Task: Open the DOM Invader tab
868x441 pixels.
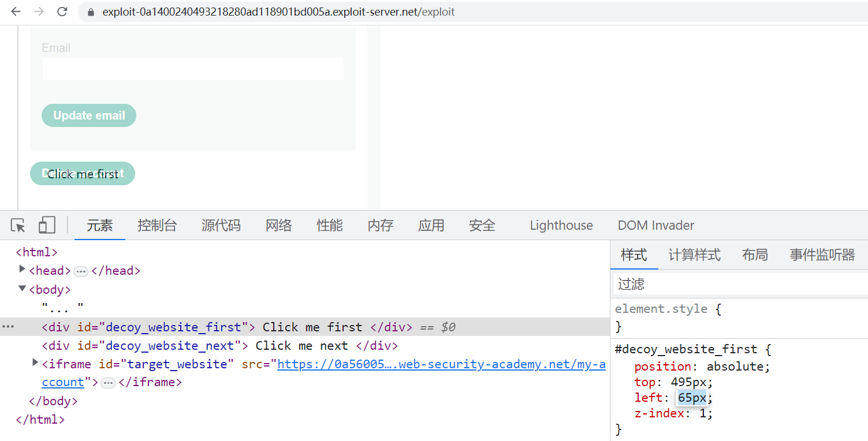Action: click(656, 225)
